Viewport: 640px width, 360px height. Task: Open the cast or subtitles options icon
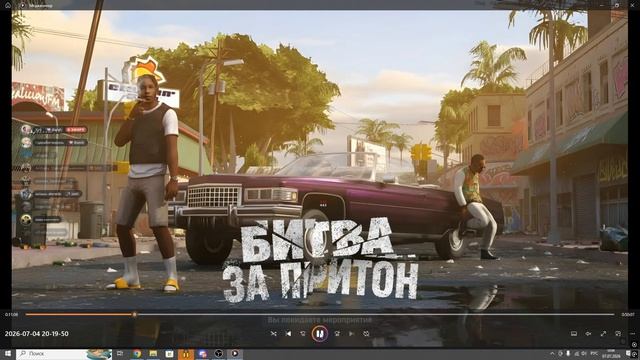tap(573, 333)
